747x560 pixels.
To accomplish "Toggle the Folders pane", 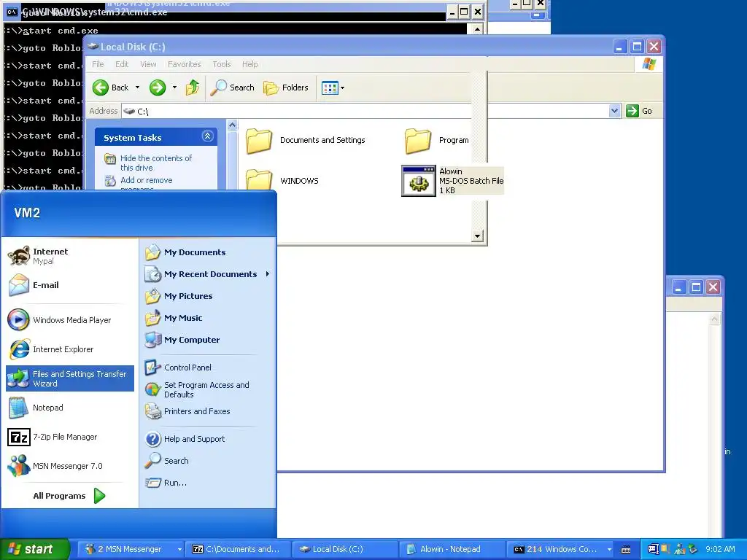I will point(286,87).
